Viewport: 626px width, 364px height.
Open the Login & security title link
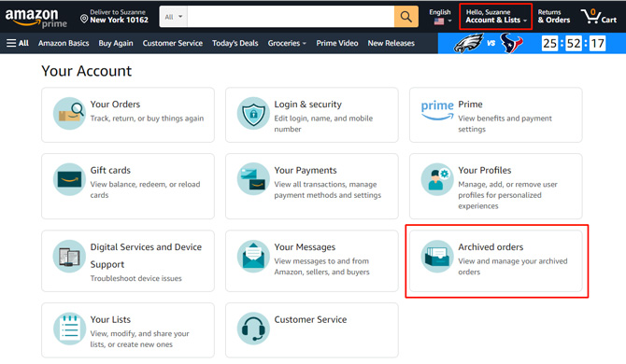307,105
